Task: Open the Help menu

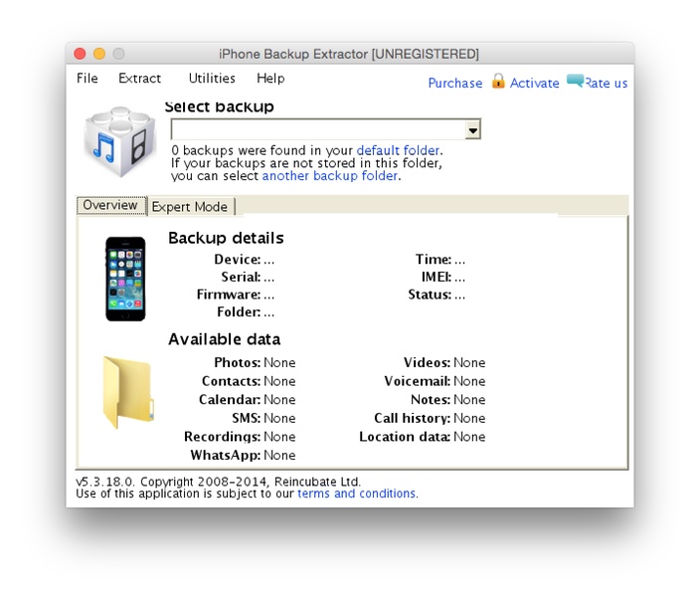Action: coord(270,79)
